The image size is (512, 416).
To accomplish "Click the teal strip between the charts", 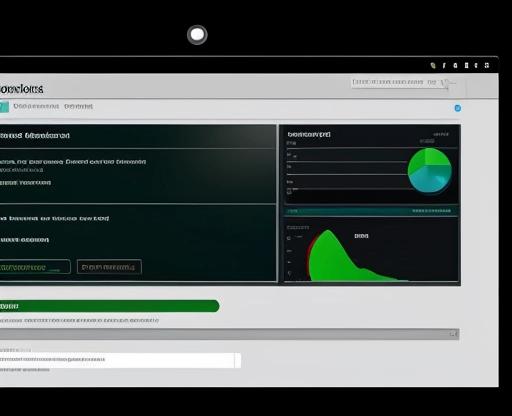I will pos(371,211).
